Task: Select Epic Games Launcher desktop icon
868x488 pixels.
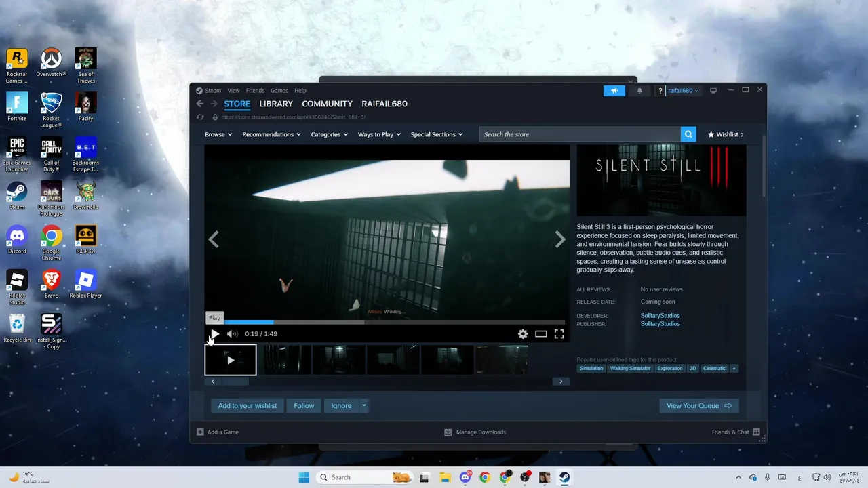Action: coord(17,155)
